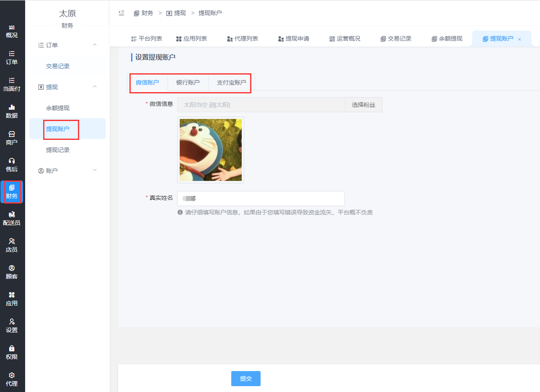Open the 订单 orders sidebar icon
The height and width of the screenshot is (392, 540).
(12, 58)
